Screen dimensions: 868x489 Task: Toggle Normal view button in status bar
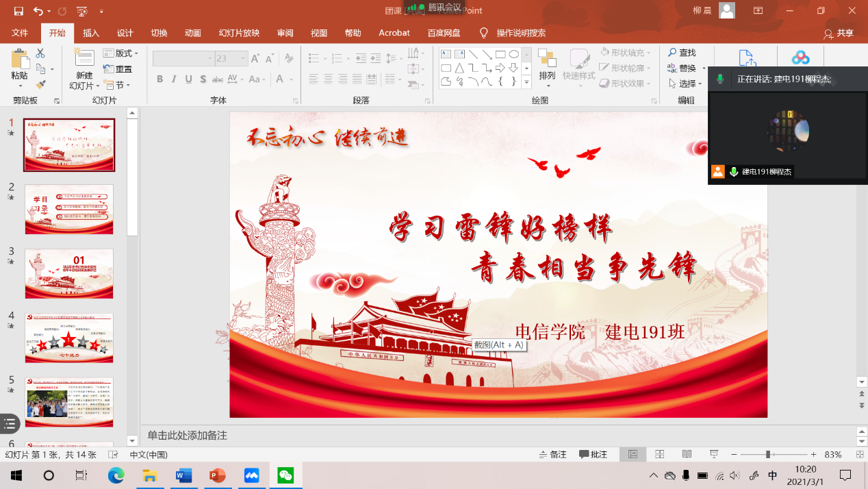[x=633, y=455]
